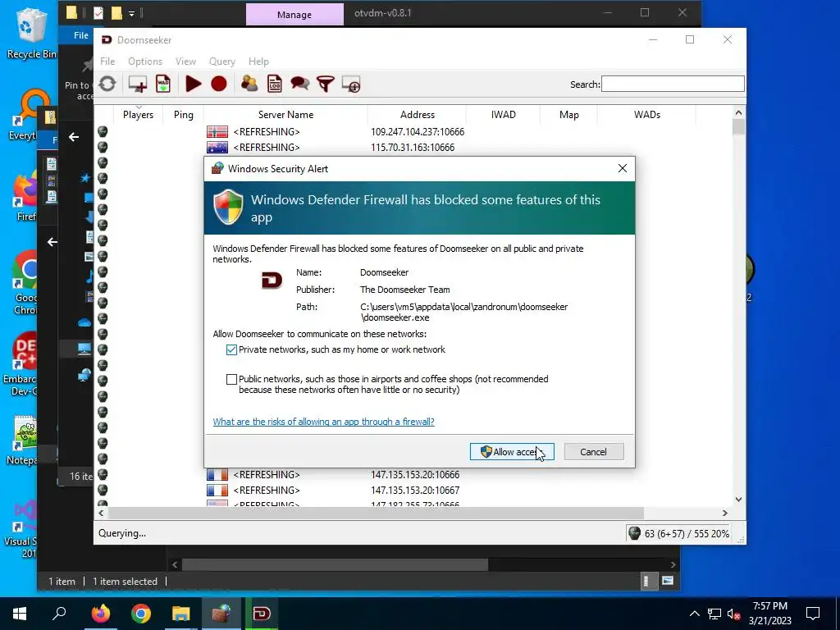Click server list horizontal scroll-right arrow
The width and height of the screenshot is (840, 630).
[725, 514]
